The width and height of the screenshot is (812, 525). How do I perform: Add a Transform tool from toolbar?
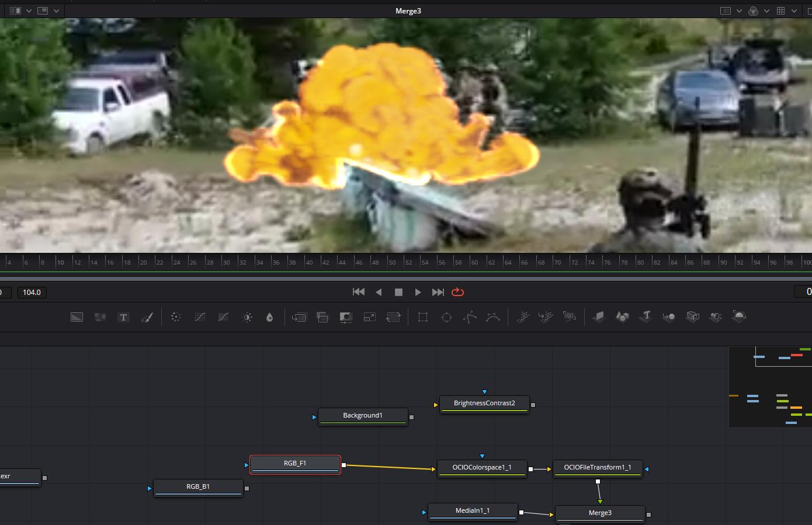[393, 317]
